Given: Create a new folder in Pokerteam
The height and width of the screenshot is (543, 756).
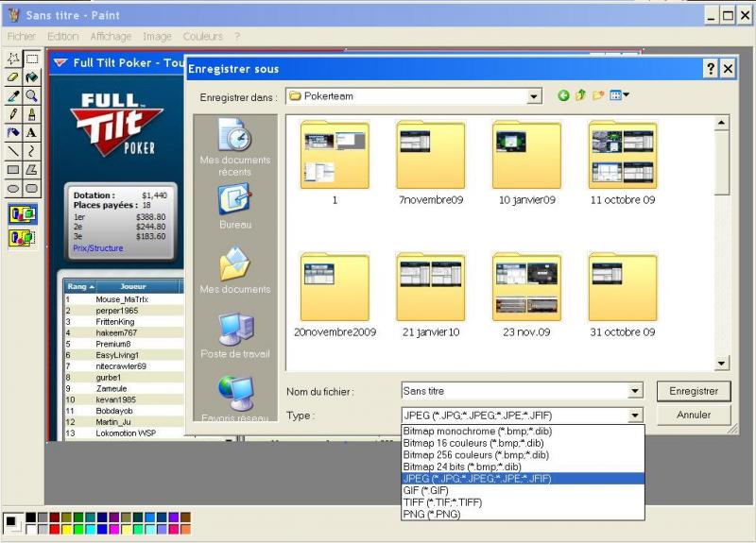Looking at the screenshot, I should pyautogui.click(x=598, y=95).
